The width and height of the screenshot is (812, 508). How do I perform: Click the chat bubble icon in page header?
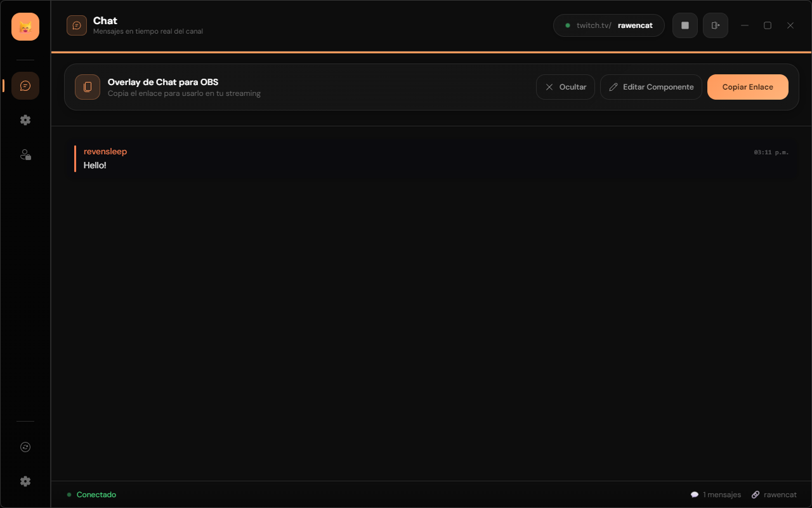(77, 25)
